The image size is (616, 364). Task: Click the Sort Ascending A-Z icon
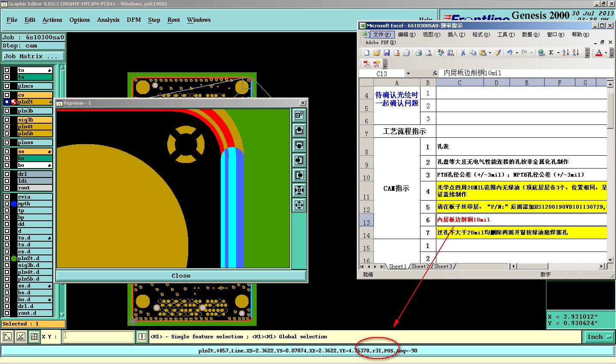click(x=566, y=53)
